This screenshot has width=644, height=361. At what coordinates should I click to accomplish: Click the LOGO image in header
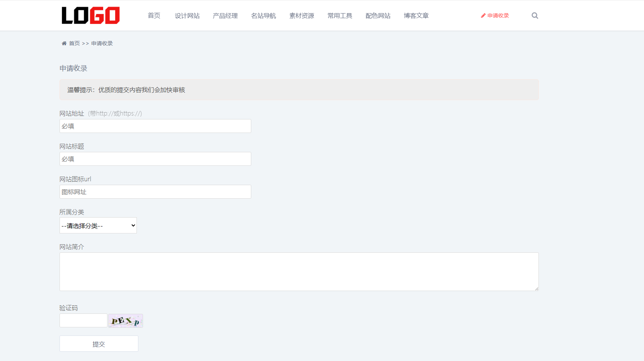click(90, 15)
